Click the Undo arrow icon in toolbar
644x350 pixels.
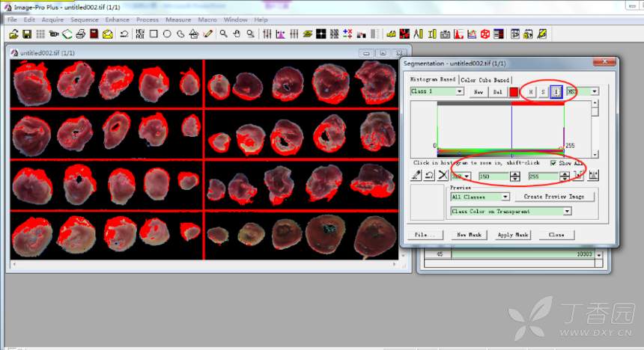124,34
